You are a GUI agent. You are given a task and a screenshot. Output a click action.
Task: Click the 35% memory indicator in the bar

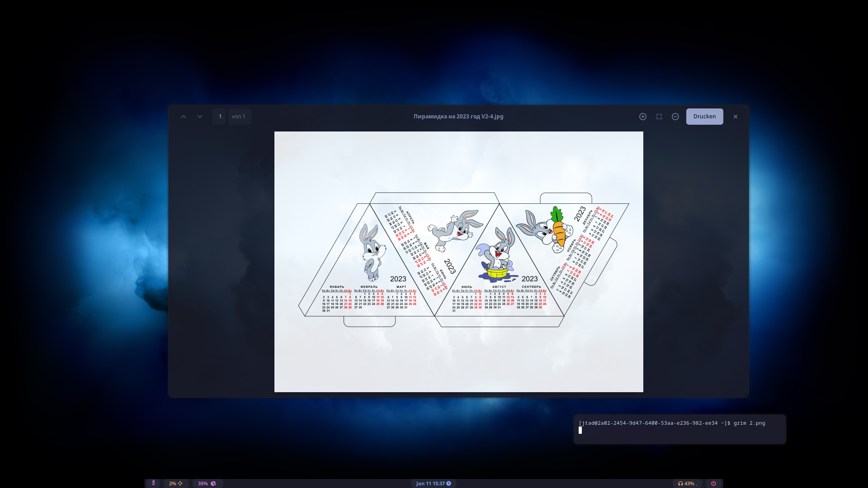click(x=207, y=483)
